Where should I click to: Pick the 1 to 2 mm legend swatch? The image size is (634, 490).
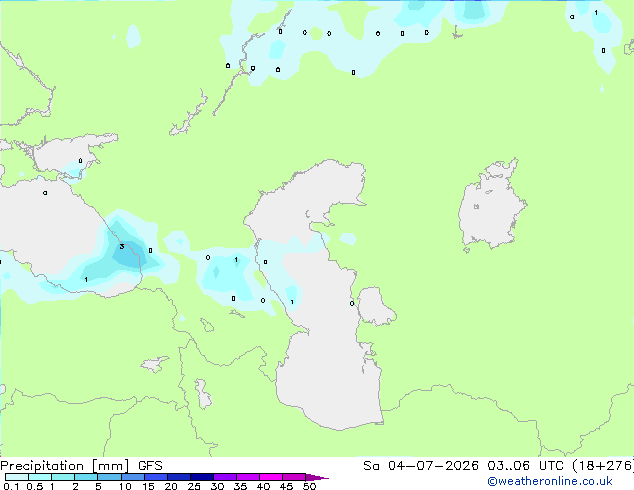coord(63,477)
